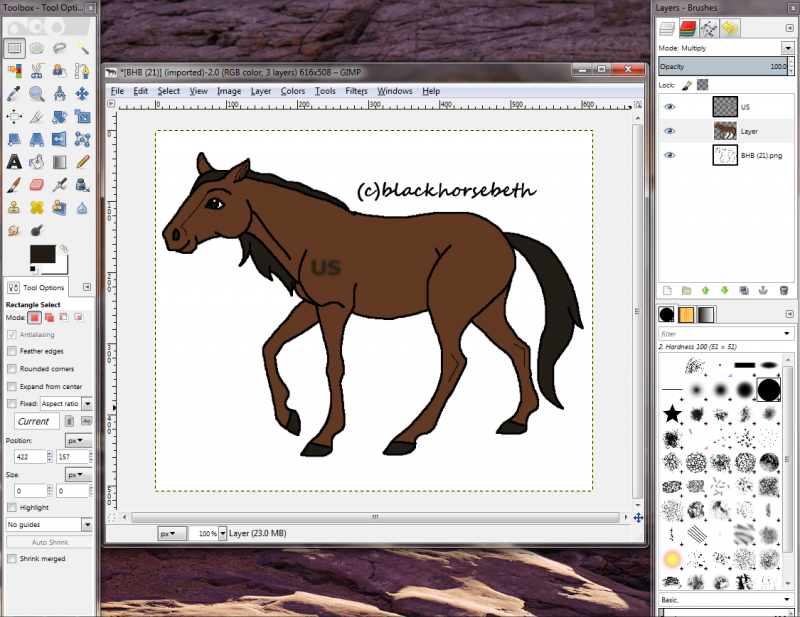Open the Select menu
Screen dimensions: 800x617
[x=168, y=91]
